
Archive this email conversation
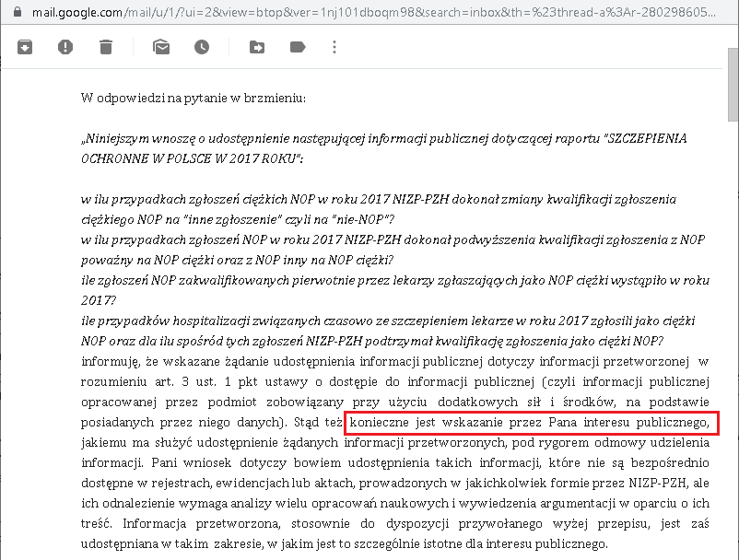click(x=25, y=48)
